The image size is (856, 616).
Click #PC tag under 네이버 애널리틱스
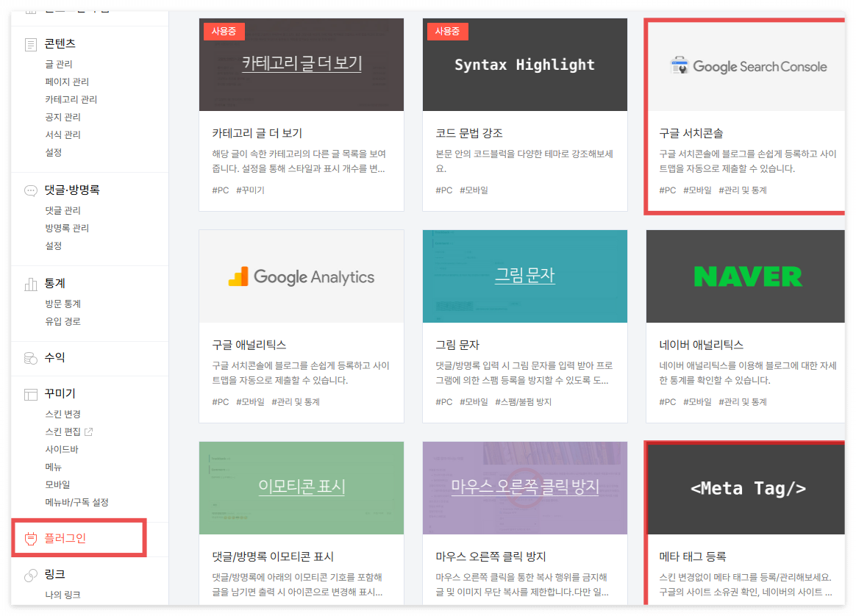(x=667, y=401)
